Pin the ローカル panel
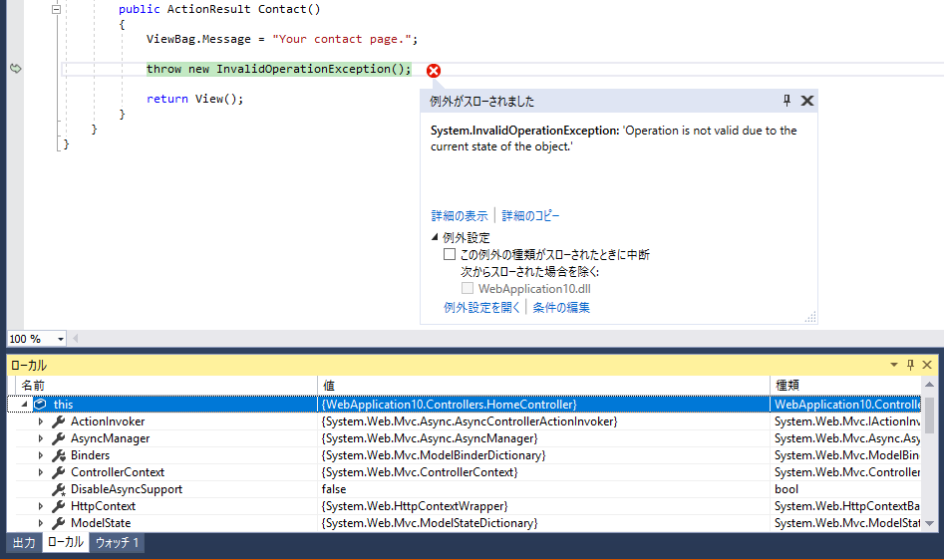 point(910,365)
